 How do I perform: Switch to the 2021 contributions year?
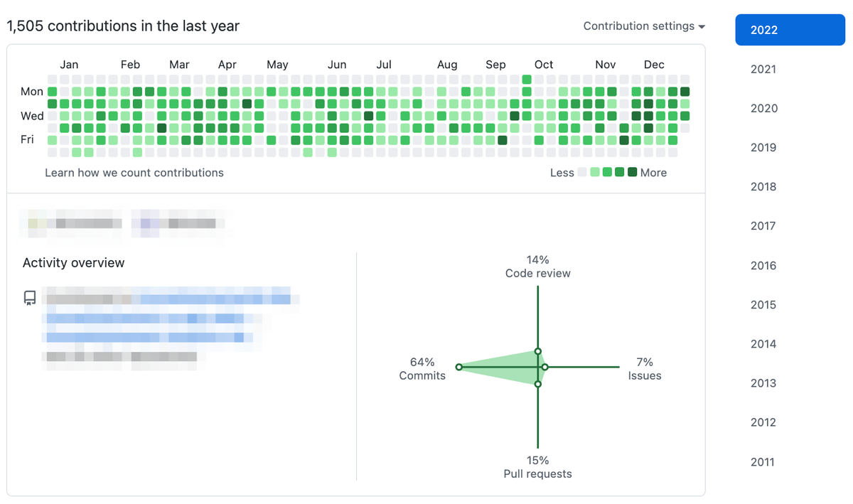[x=763, y=69]
